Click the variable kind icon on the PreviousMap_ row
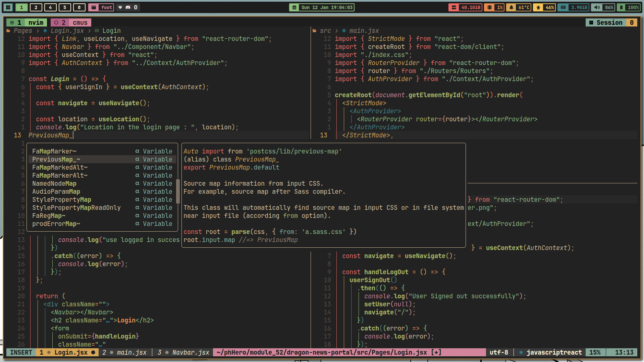644x362 pixels. pos(137,160)
